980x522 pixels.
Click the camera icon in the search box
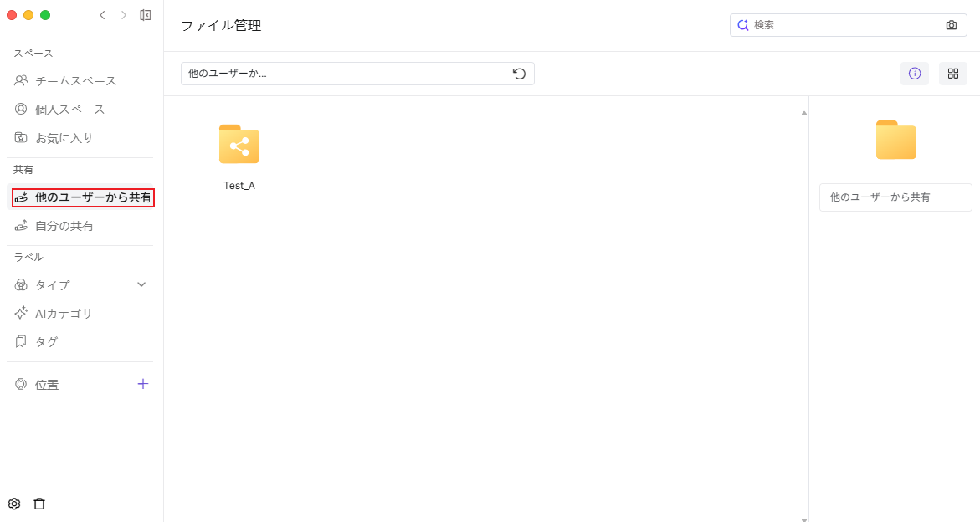pos(952,25)
